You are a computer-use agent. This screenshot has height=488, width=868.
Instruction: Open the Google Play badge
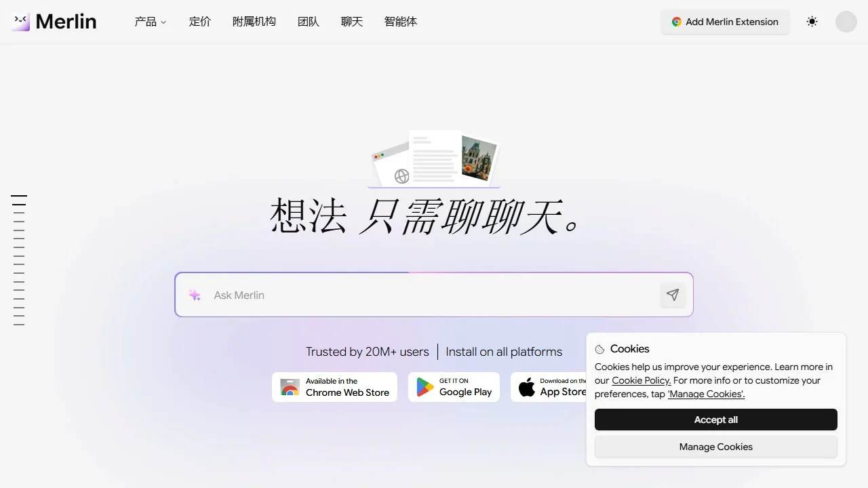(x=454, y=387)
